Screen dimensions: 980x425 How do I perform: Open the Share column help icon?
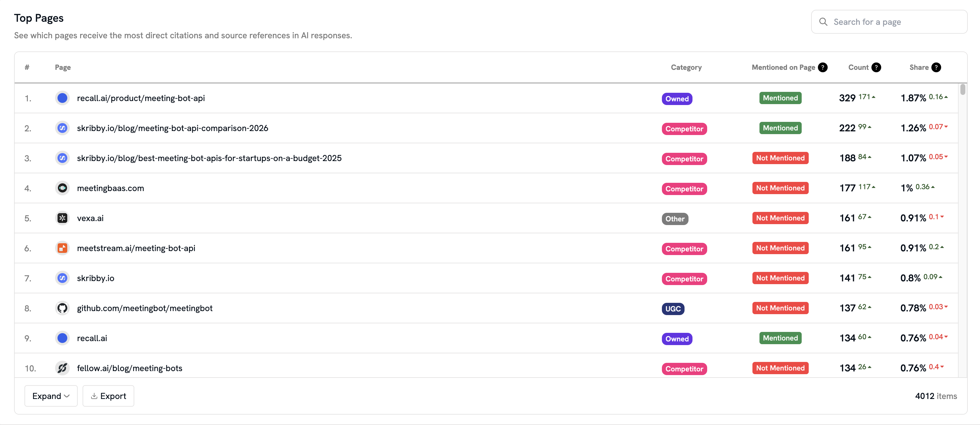[x=936, y=67]
